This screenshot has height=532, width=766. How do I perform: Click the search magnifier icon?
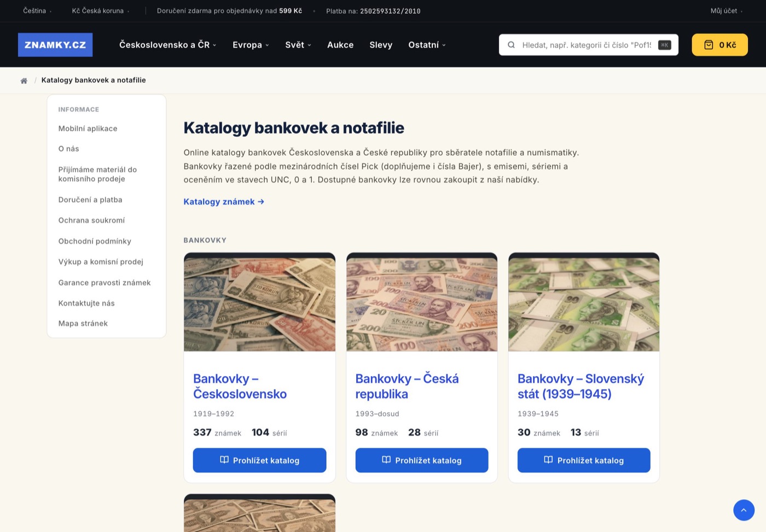pyautogui.click(x=511, y=45)
